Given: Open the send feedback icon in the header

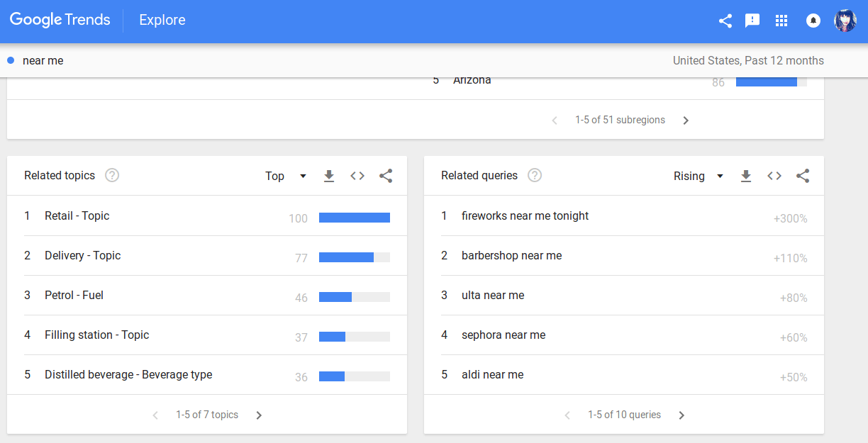Looking at the screenshot, I should pyautogui.click(x=752, y=21).
